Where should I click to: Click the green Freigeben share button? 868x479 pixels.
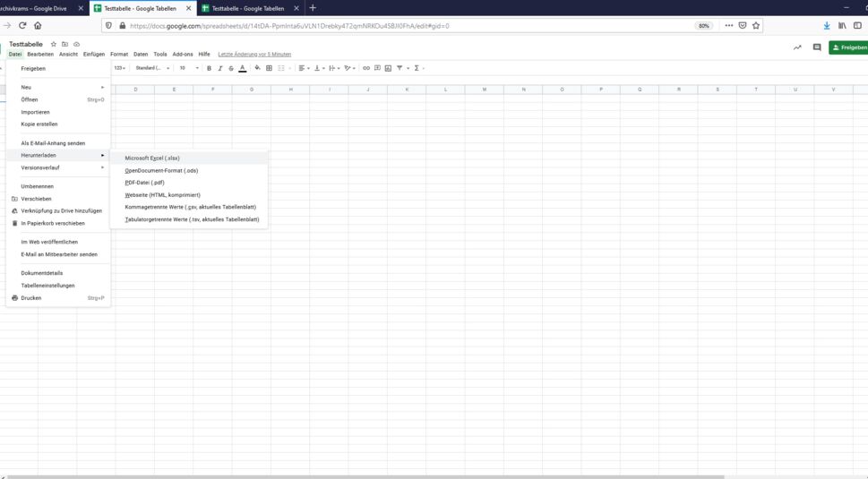tap(848, 47)
